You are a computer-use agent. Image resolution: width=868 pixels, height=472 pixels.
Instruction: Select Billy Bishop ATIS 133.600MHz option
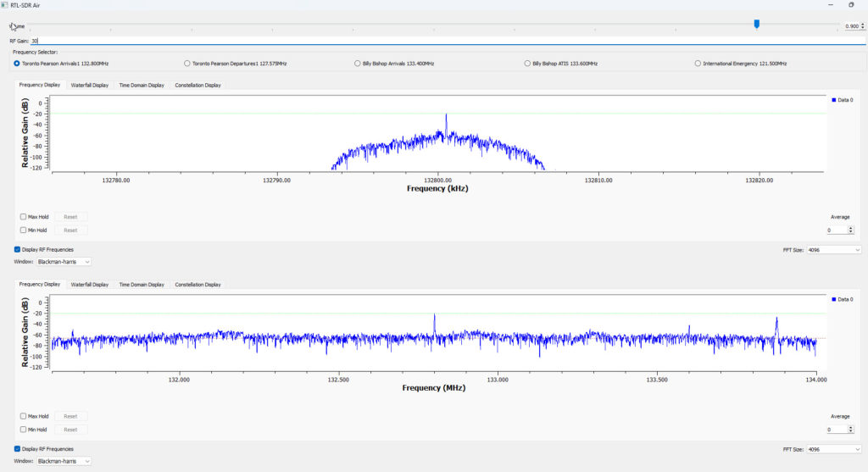[x=527, y=64]
